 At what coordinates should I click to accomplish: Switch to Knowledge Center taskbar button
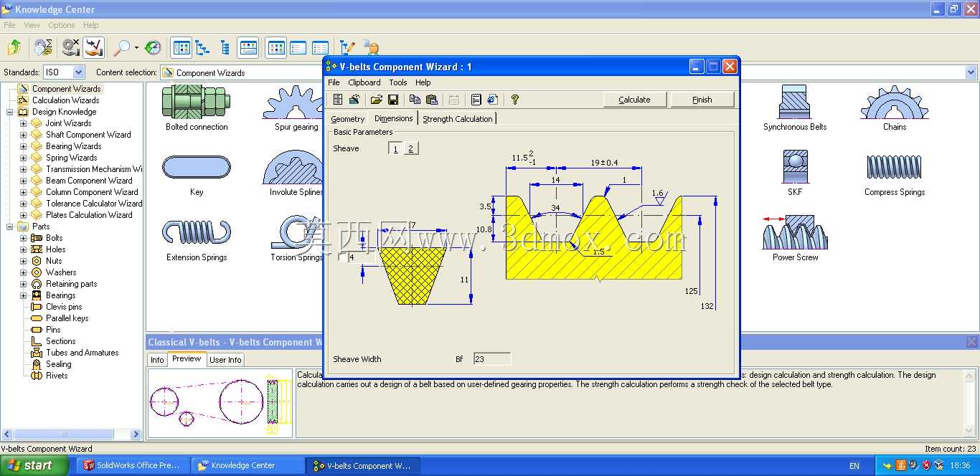pyautogui.click(x=248, y=465)
